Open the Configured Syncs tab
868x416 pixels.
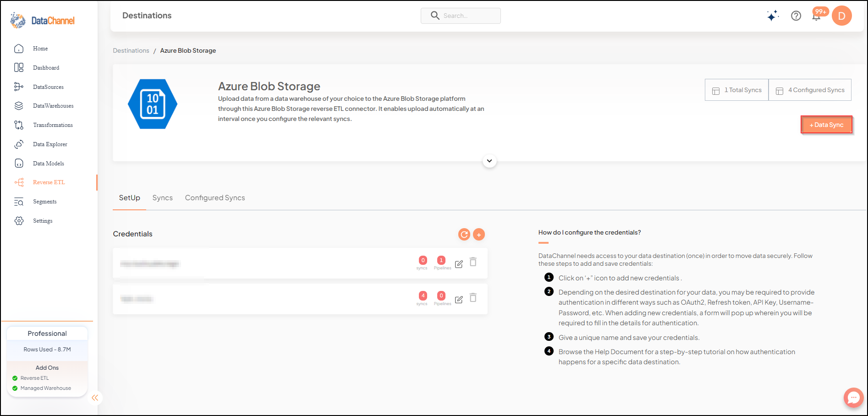[215, 198]
